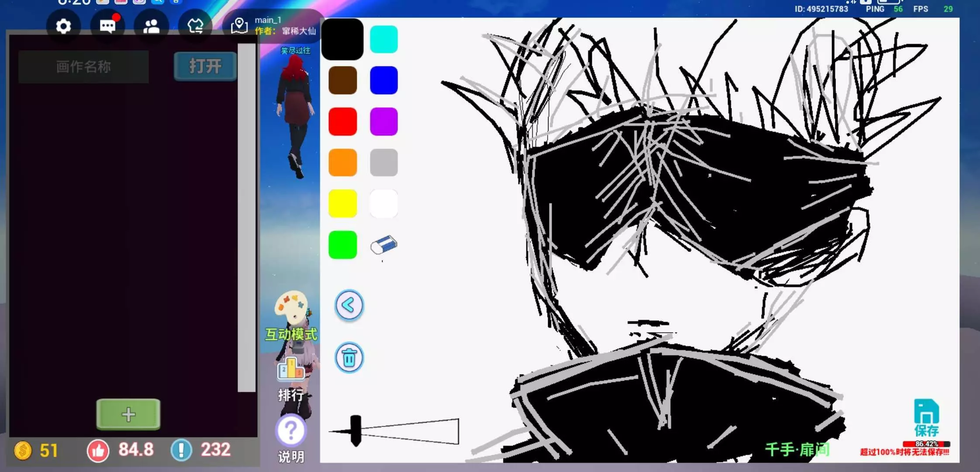This screenshot has height=472, width=980.
Task: Toggle interactive mode palette icon
Action: (291, 307)
